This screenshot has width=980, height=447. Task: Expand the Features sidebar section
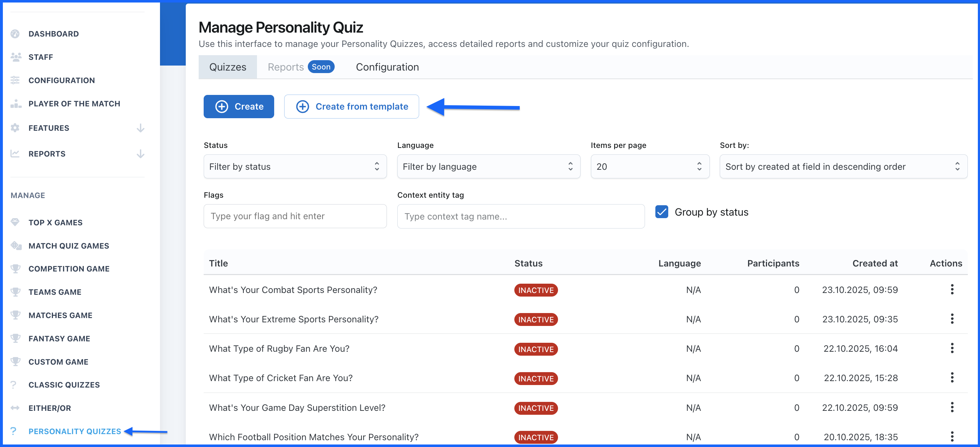pos(140,128)
